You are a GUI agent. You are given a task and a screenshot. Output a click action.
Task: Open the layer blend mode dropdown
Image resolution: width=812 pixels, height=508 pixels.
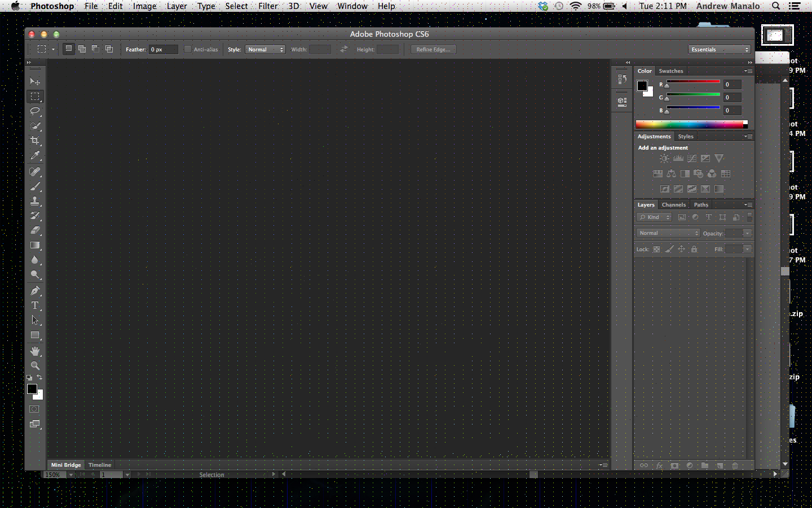[x=669, y=233]
